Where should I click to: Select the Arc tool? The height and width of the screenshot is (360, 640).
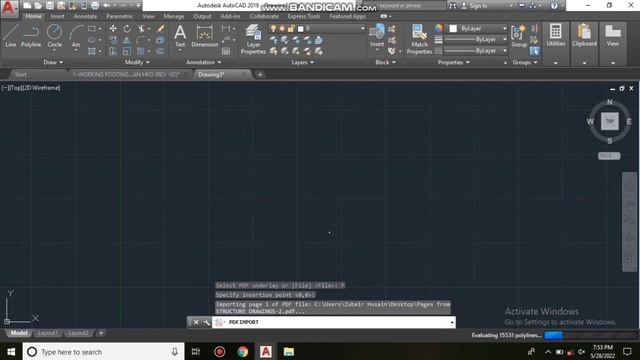coord(76,36)
